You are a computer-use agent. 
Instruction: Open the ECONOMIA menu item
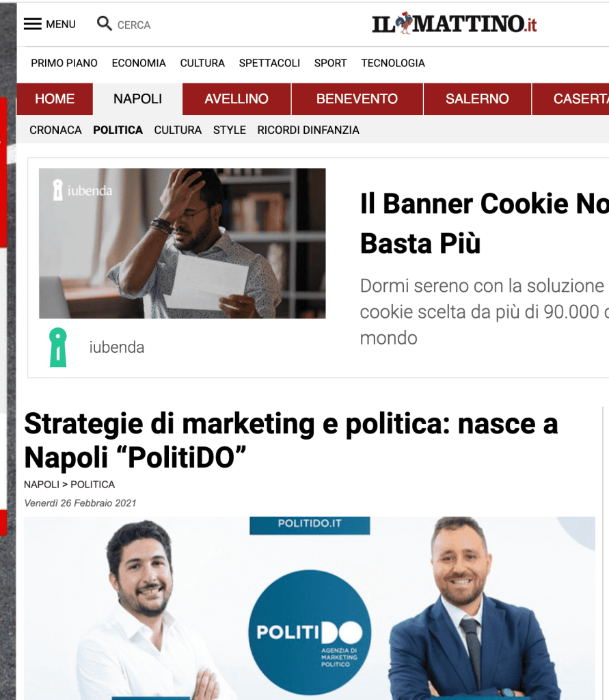(x=139, y=63)
